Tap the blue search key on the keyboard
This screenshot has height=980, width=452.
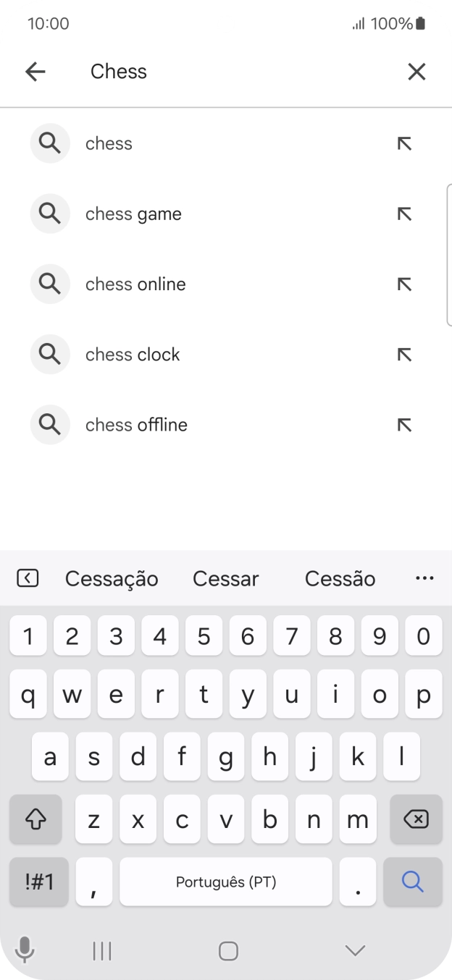point(412,882)
